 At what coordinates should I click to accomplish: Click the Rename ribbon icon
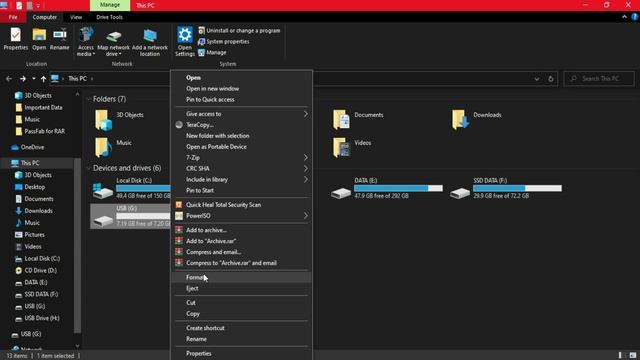tap(60, 35)
